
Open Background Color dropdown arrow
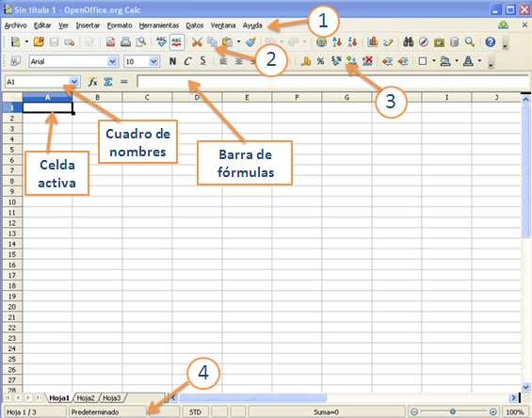tap(457, 61)
